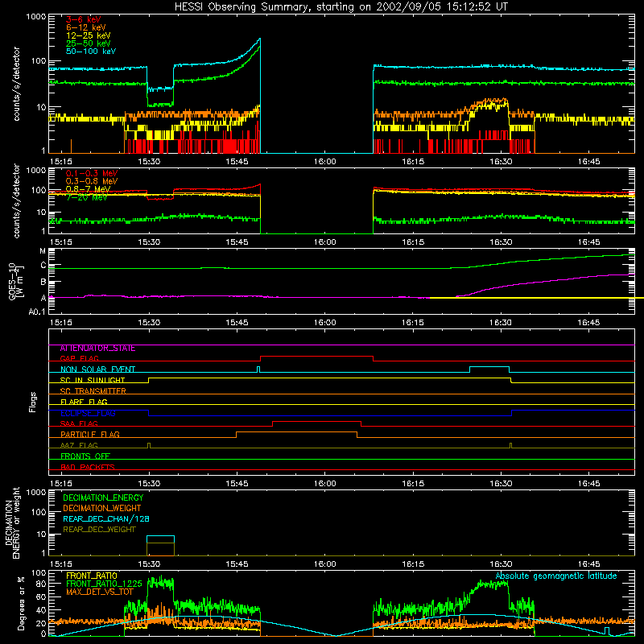Click "counts/s/detector" label of the keV panel
Image resolution: width=644 pixels, height=644 pixels.
pos(16,84)
